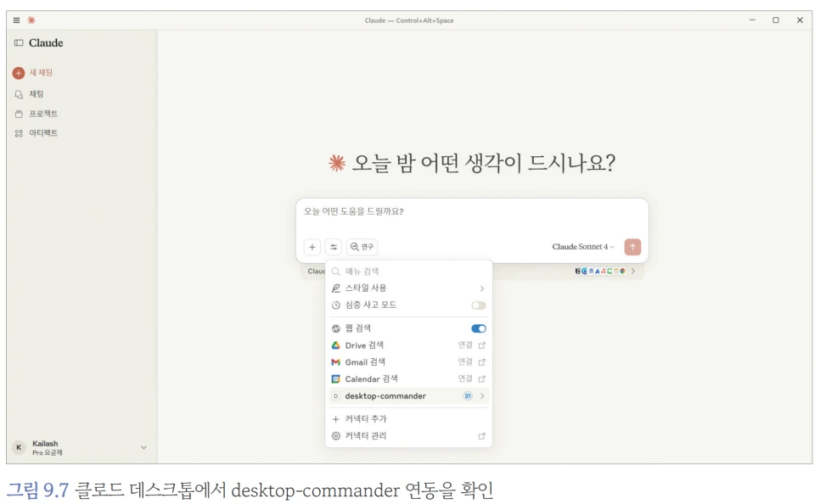Maximize the Claude window

tap(776, 20)
